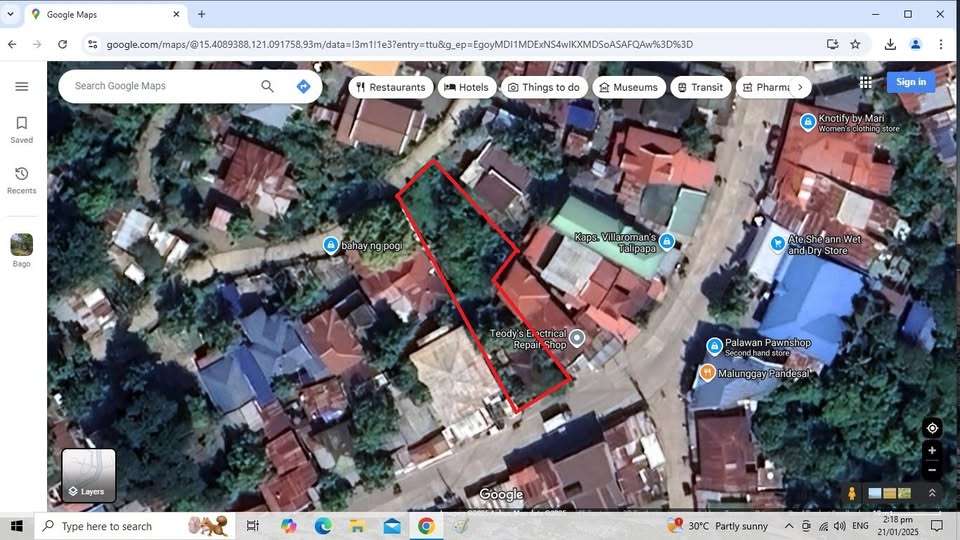Select the Transit category chip
Image resolution: width=960 pixels, height=540 pixels.
pos(700,88)
